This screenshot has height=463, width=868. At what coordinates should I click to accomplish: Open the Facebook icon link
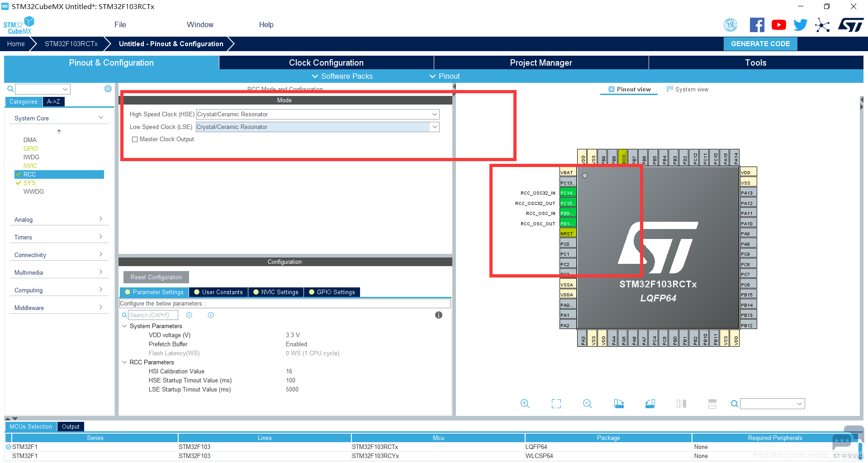coord(757,25)
